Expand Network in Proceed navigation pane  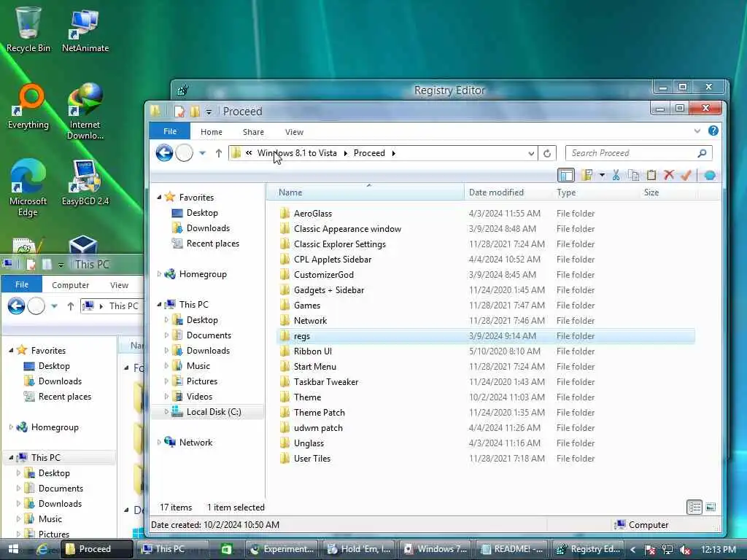pyautogui.click(x=159, y=443)
